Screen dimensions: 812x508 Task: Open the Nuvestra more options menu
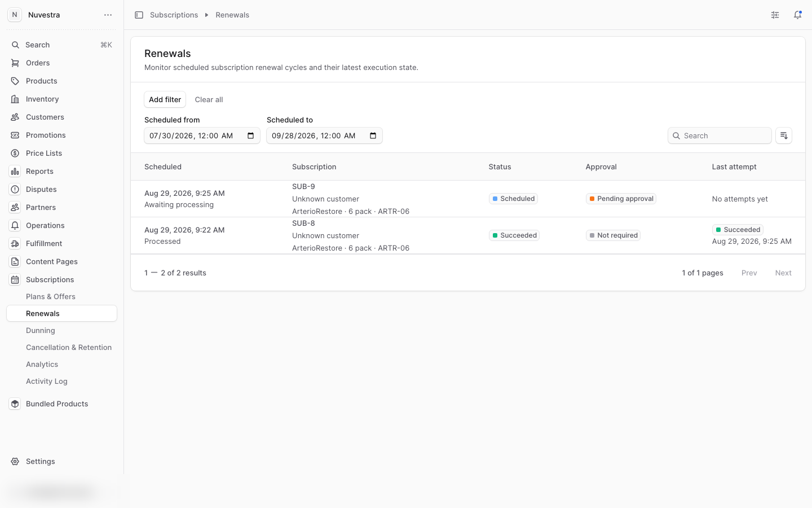108,15
